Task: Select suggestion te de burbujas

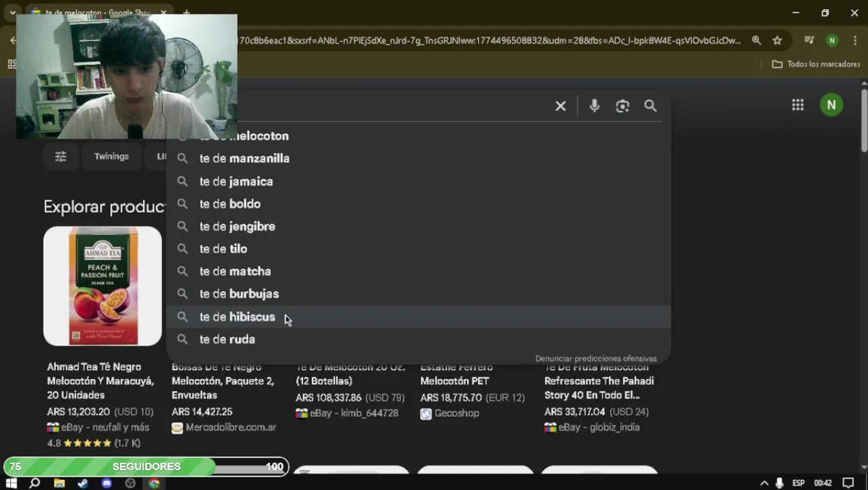Action: click(419, 294)
